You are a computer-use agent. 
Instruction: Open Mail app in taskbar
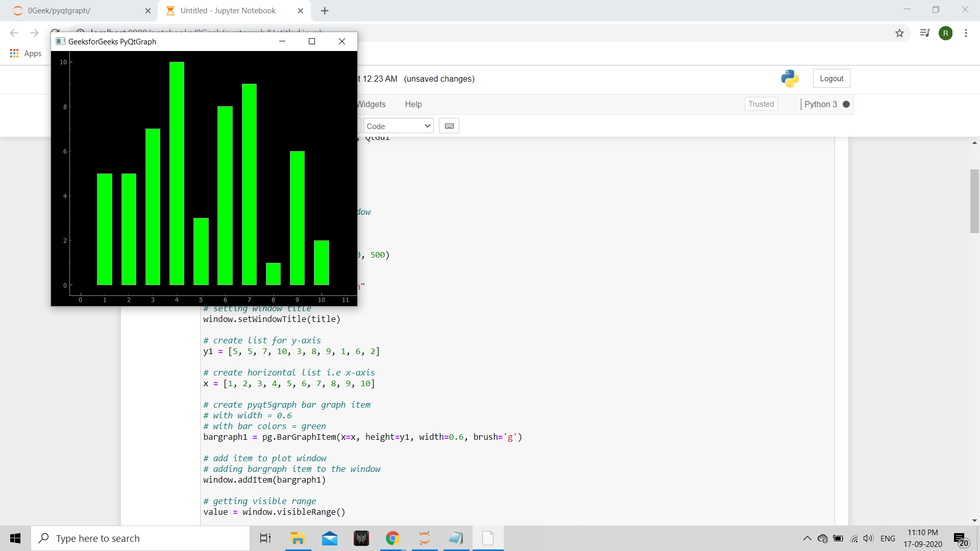(330, 538)
